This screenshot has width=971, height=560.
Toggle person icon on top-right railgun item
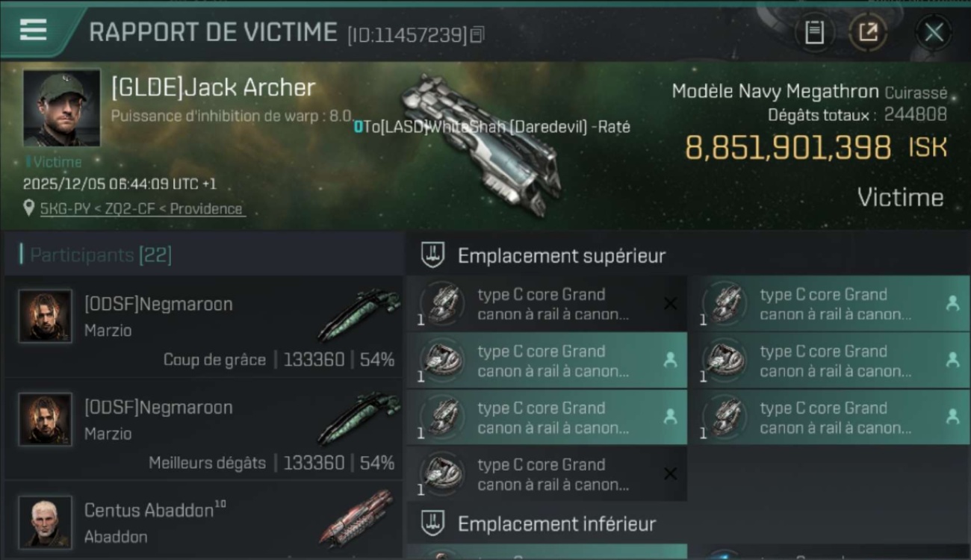tap(952, 303)
